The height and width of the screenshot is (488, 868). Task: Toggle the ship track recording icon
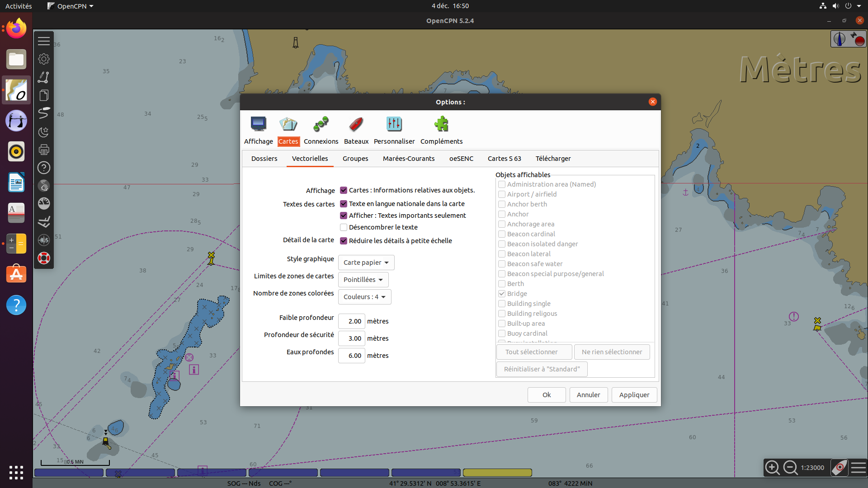pos(44,113)
